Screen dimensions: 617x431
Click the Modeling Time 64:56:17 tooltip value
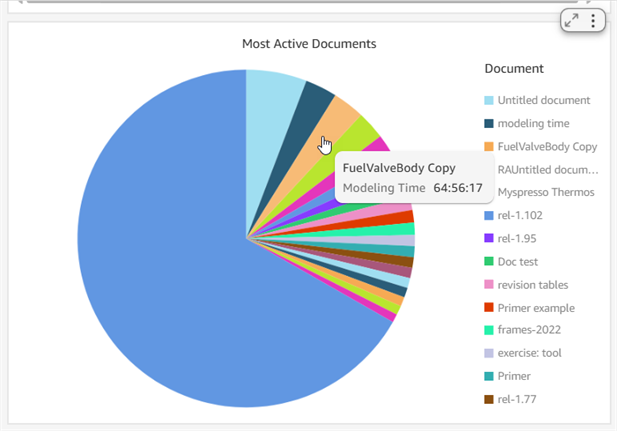(x=458, y=188)
